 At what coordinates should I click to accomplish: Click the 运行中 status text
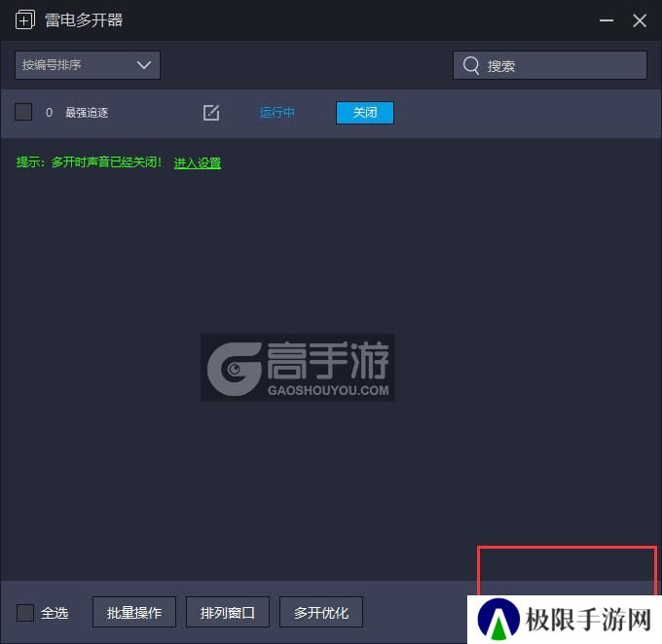(276, 113)
